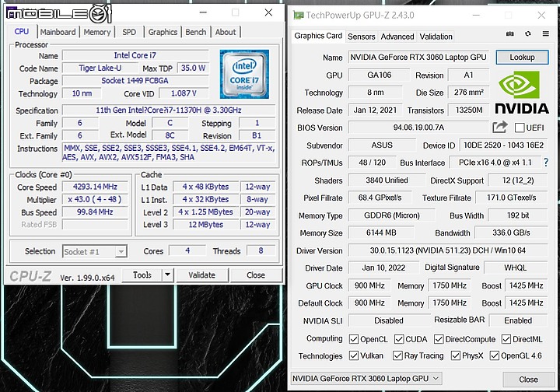Click the Bus Interface question mark

tap(546, 163)
